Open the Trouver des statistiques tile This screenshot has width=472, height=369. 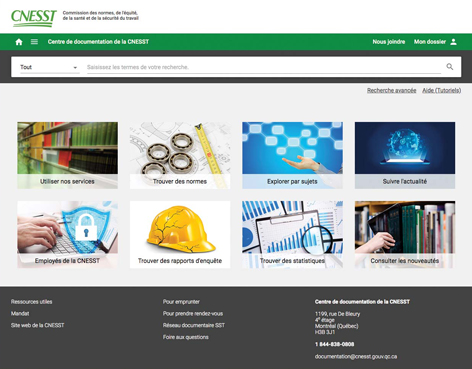292,234
